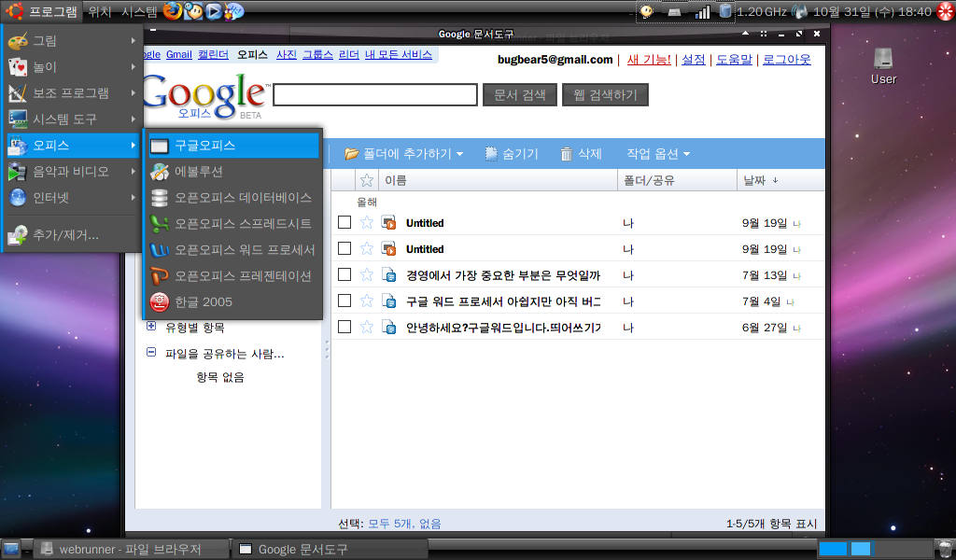Expand the 유형별 항목 section
This screenshot has width=956, height=560.
151,327
